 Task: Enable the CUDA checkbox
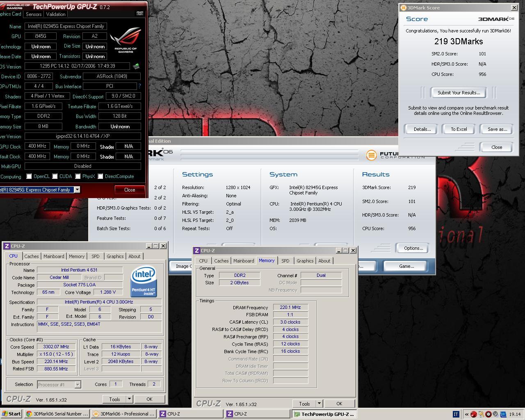[x=55, y=176]
